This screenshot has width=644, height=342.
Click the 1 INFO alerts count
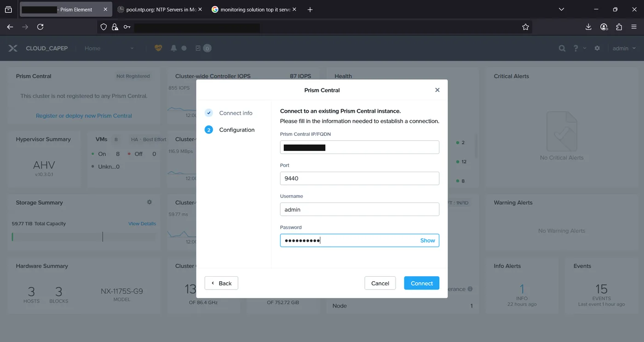pos(522,289)
